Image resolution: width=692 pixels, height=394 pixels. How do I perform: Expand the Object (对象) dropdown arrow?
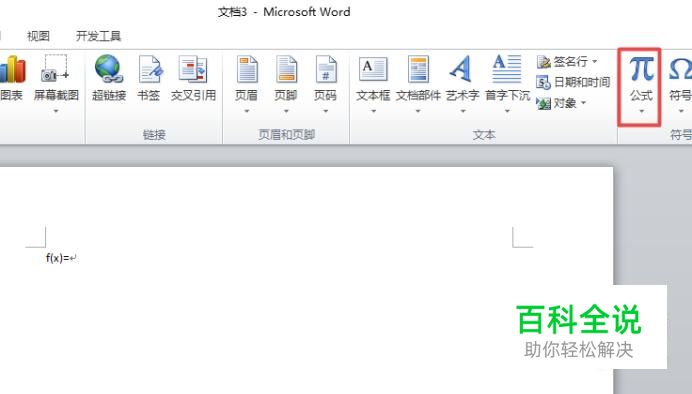[x=583, y=103]
